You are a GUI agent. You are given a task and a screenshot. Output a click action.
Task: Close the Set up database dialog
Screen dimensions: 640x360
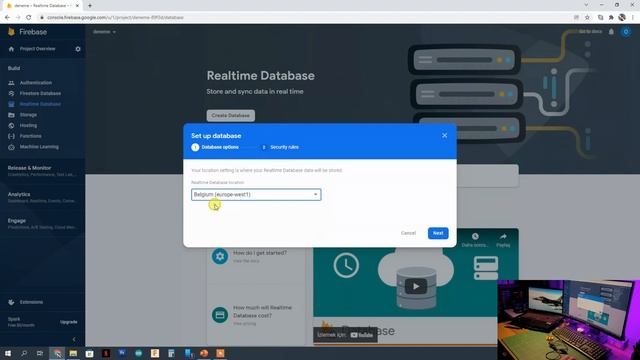click(x=444, y=136)
